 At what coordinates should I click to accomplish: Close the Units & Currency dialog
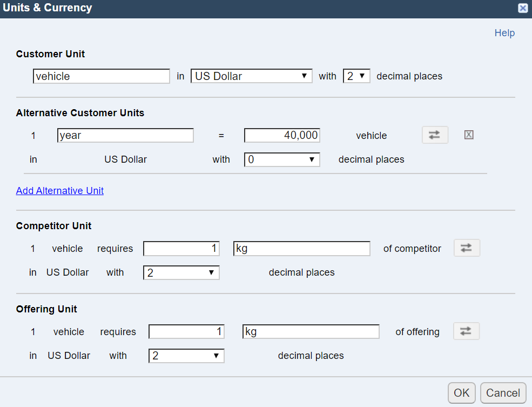(522, 8)
